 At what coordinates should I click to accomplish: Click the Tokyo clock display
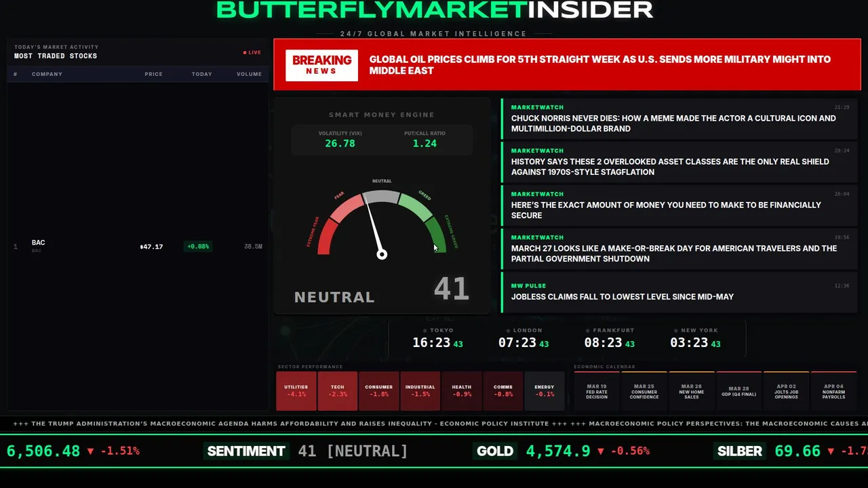pyautogui.click(x=437, y=338)
